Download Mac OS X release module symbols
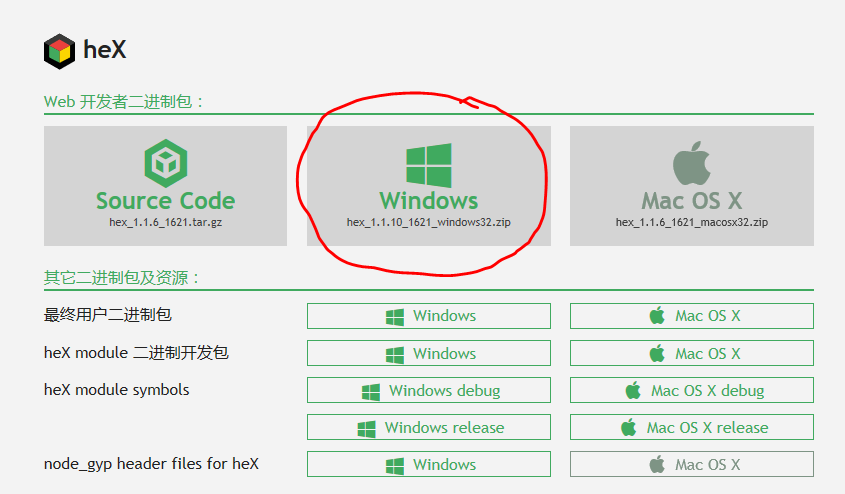This screenshot has height=494, width=845. [692, 427]
